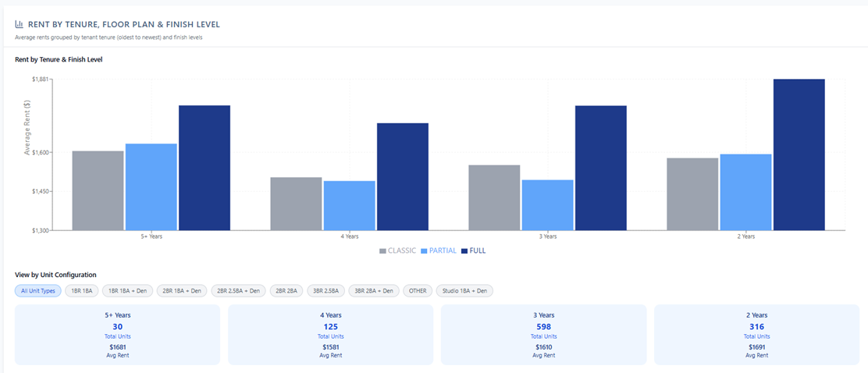Click the OTHER unit type chip
The width and height of the screenshot is (868, 373).
418,291
